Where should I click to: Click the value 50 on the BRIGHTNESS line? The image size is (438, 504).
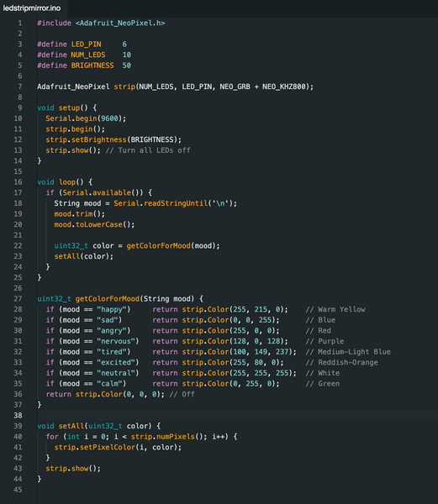(127, 66)
